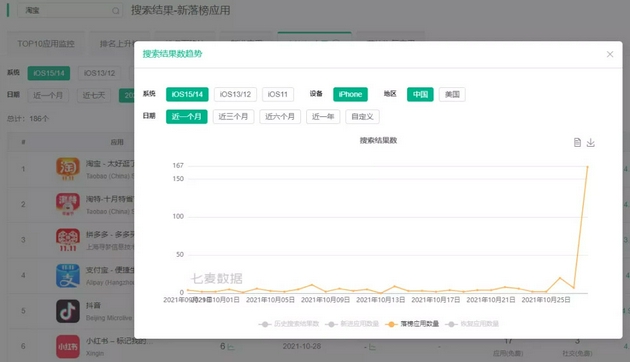The height and width of the screenshot is (362, 630).
Task: Open the Pinduoduo app icon
Action: pos(68,240)
